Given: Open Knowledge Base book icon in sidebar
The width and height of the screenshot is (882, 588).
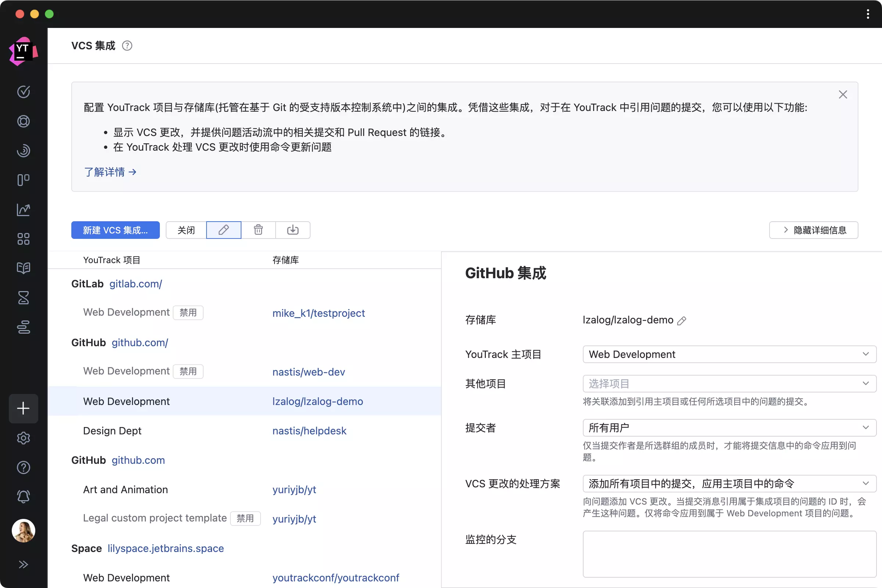Looking at the screenshot, I should click(23, 268).
